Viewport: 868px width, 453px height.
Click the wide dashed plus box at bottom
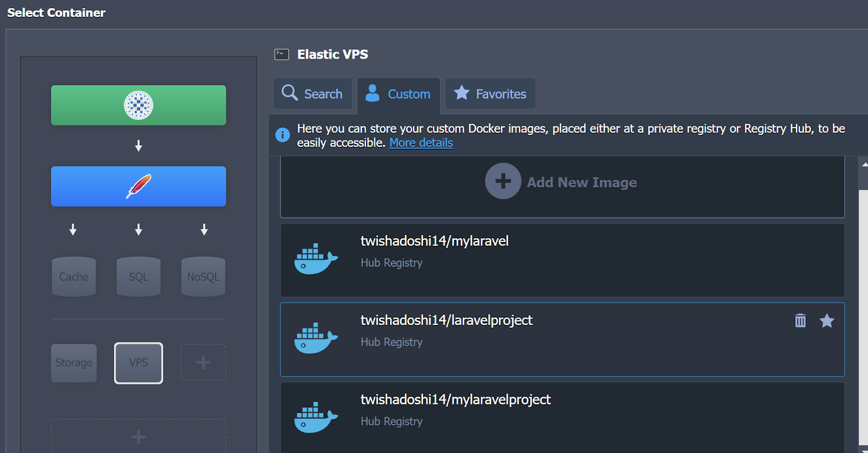[x=138, y=436]
